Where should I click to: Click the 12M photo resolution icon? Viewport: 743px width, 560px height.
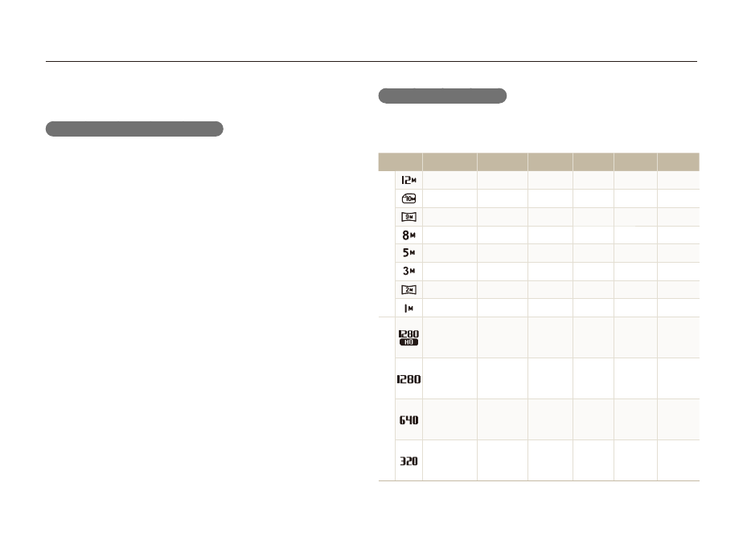tap(408, 180)
